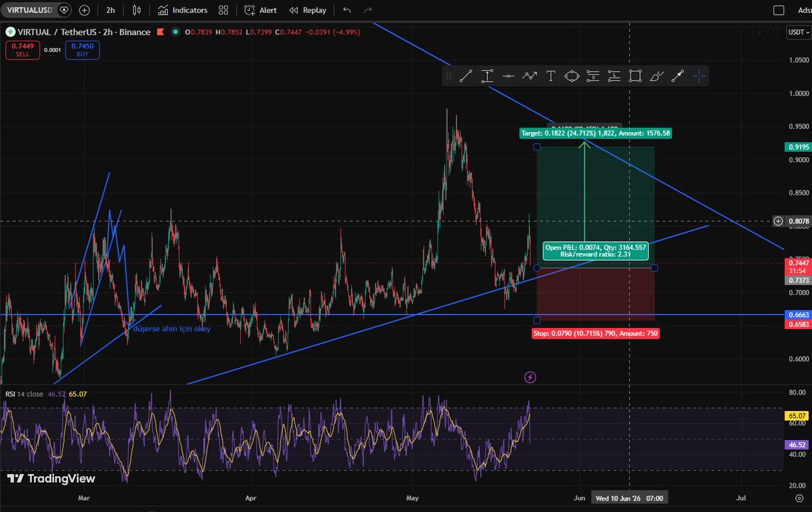
Task: Select the Rectangle drawing tool
Action: coord(635,77)
